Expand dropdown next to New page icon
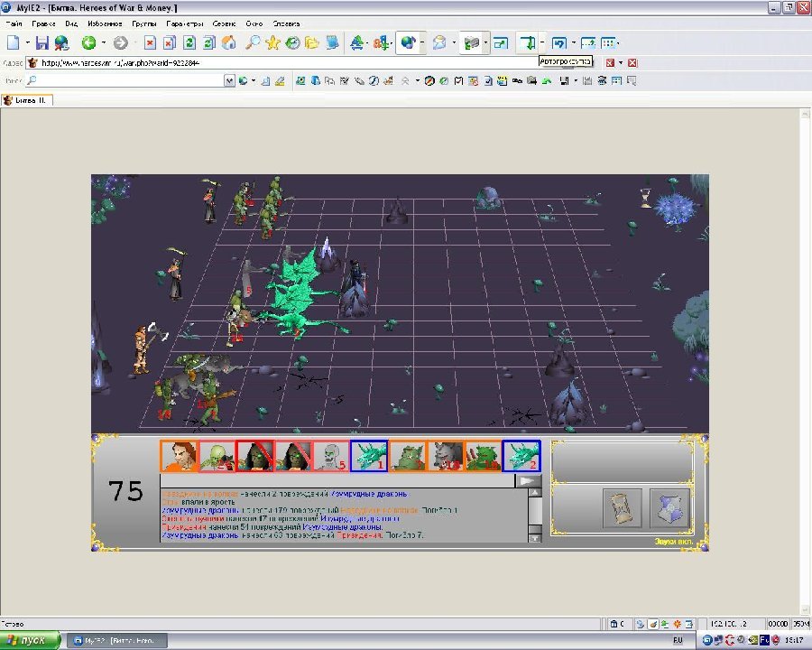This screenshot has height=650, width=812. point(27,43)
